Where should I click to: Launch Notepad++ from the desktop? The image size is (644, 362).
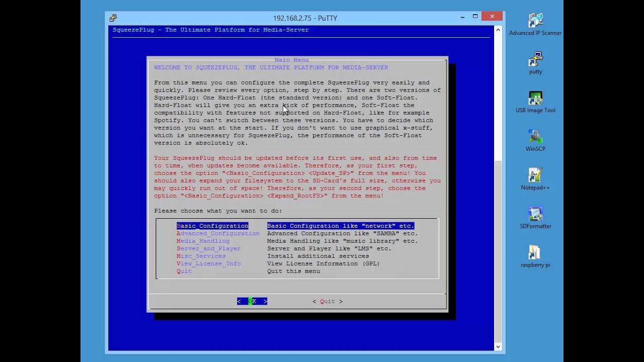pyautogui.click(x=535, y=179)
